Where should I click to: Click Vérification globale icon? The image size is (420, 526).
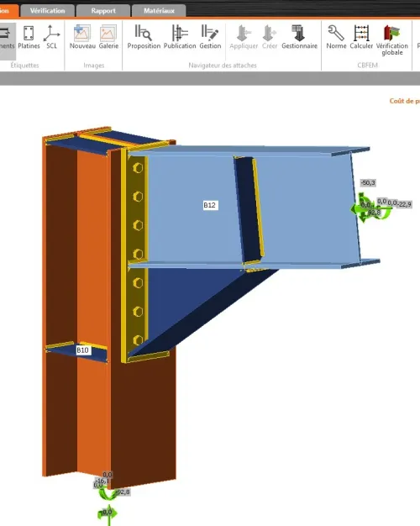pyautogui.click(x=391, y=40)
